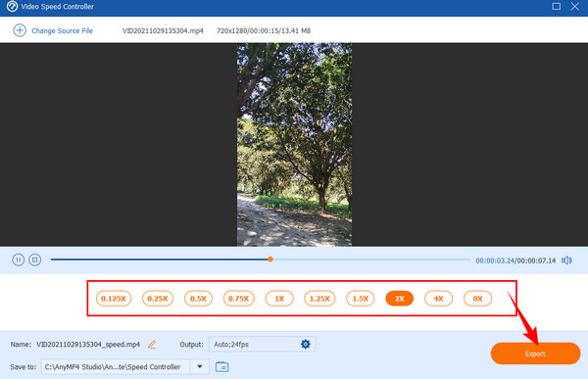The width and height of the screenshot is (588, 379).
Task: Click the orange playback progress handle
Action: click(270, 260)
